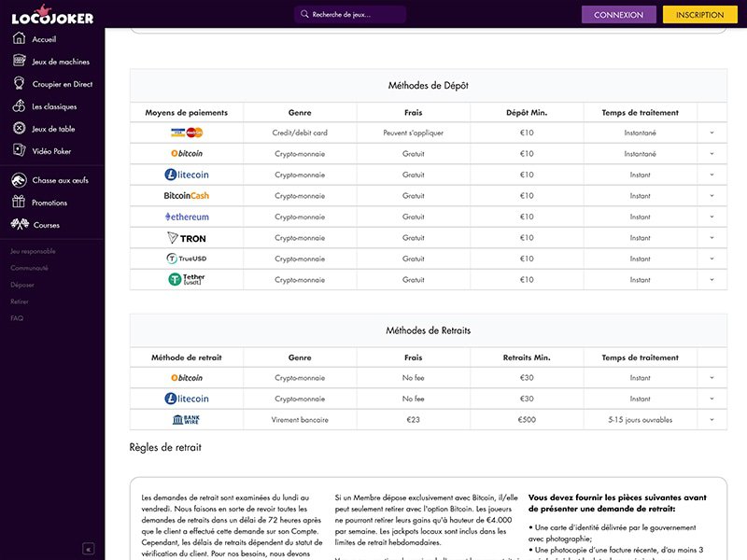Click the Vidéo Poker cards icon

point(19,150)
